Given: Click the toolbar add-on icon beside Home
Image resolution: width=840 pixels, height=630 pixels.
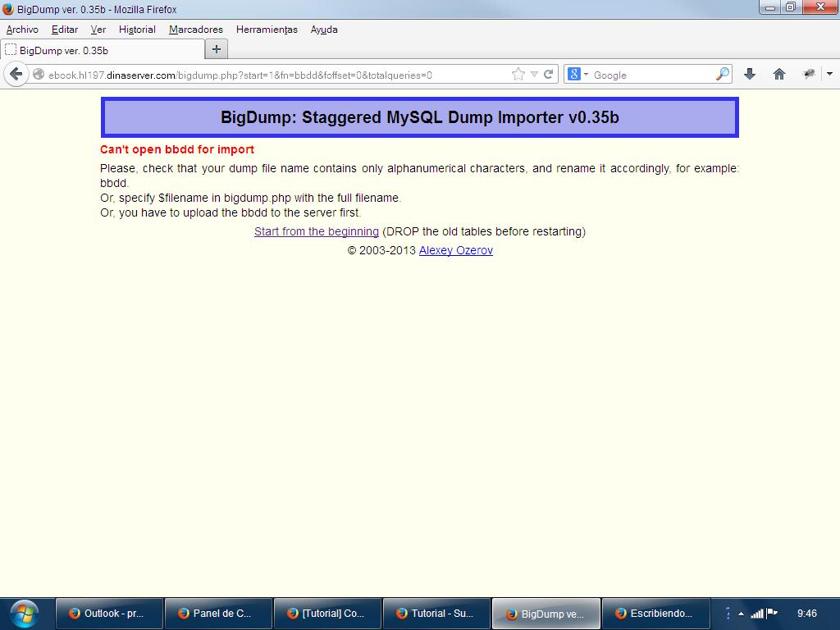Looking at the screenshot, I should (809, 74).
